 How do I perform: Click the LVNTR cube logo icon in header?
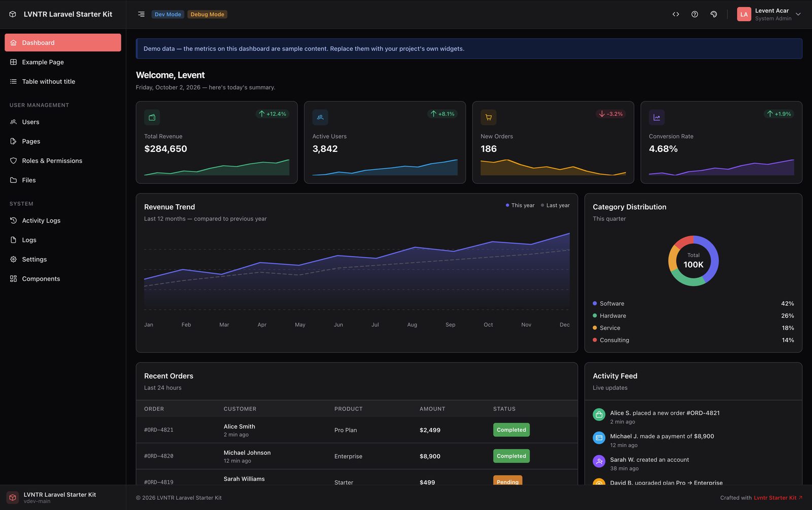pos(13,14)
